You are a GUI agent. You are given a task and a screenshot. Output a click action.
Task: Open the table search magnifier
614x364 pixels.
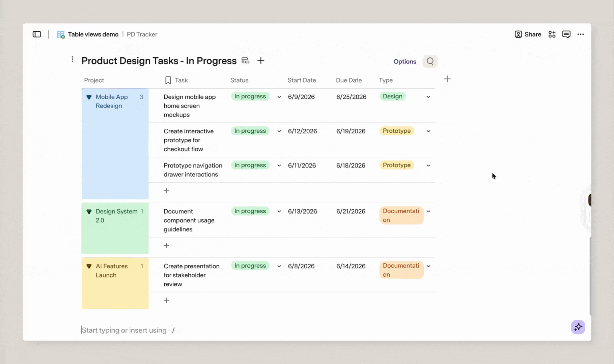[x=430, y=61]
